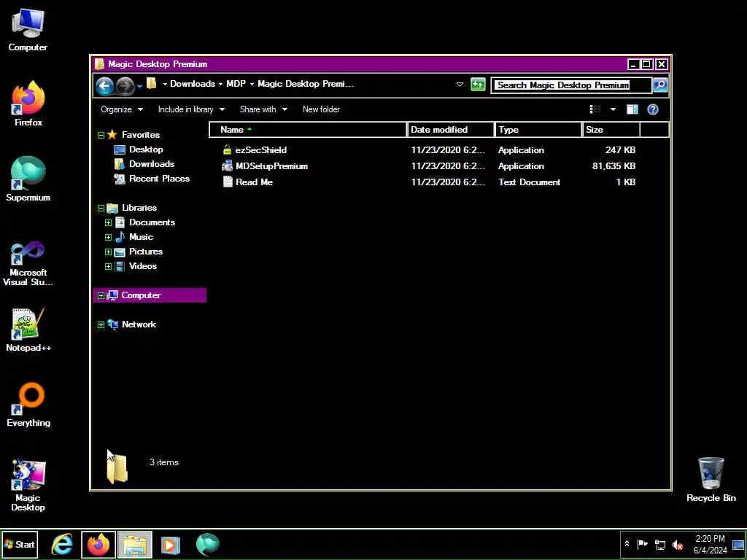The width and height of the screenshot is (747, 560).
Task: Switch to Firefox on the taskbar
Action: [98, 544]
